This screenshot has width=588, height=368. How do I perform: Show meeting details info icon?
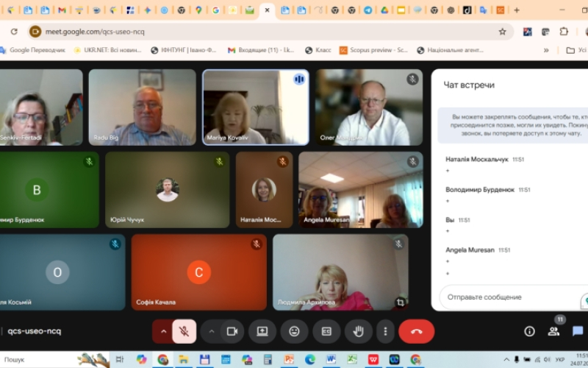click(529, 331)
